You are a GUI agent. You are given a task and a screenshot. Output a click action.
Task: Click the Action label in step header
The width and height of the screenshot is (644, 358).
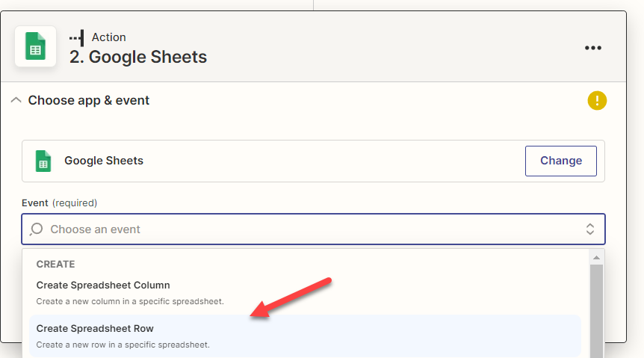point(109,37)
